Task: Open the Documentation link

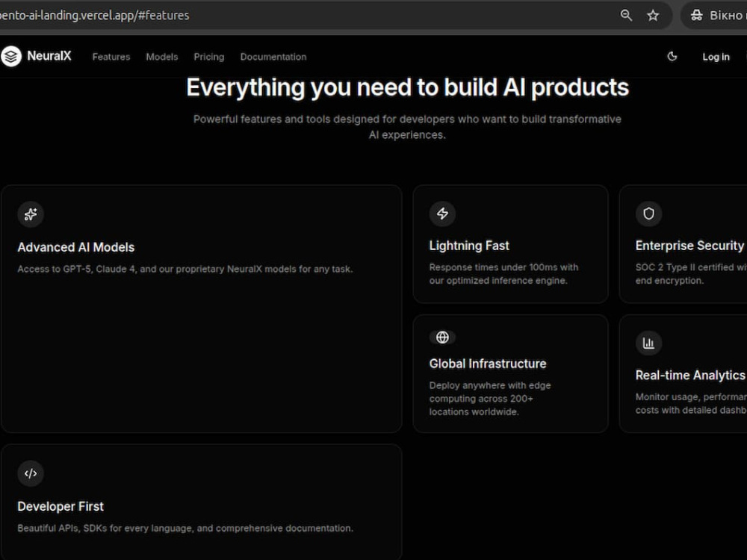Action: point(273,57)
